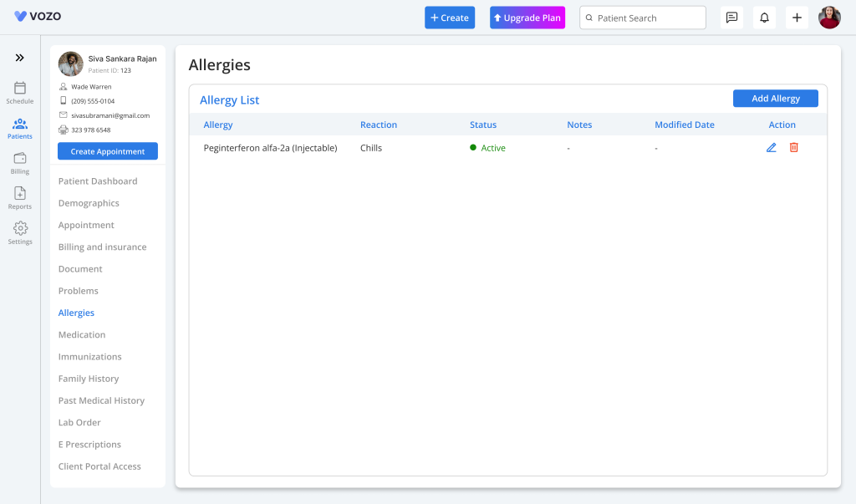This screenshot has height=504, width=856.
Task: Open Immunizations menu item
Action: pos(90,357)
